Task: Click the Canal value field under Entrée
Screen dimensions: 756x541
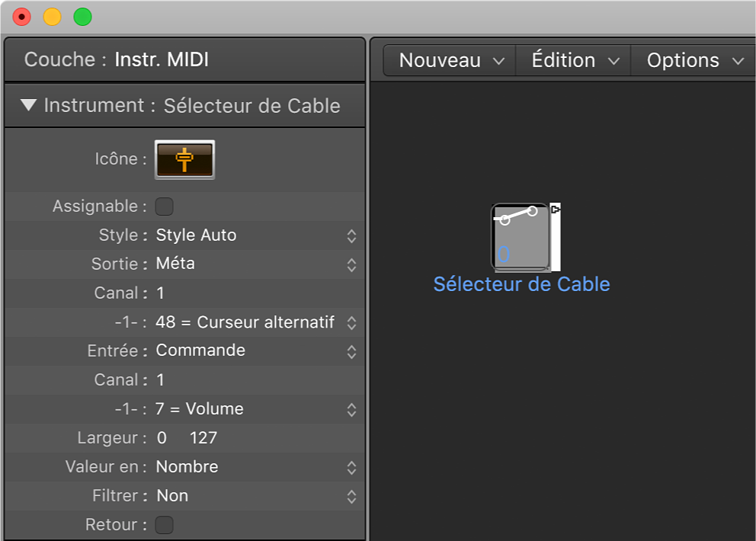Action: point(160,379)
